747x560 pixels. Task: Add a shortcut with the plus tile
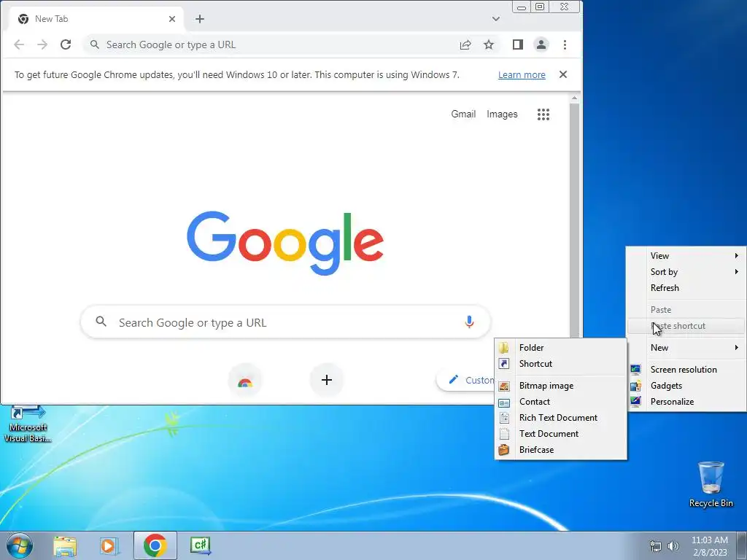pyautogui.click(x=327, y=380)
